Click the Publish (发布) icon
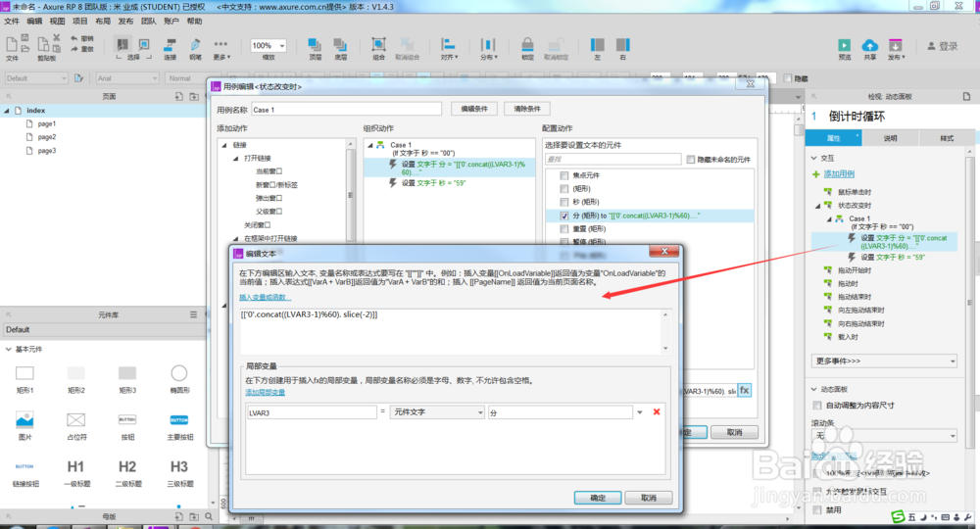 pyautogui.click(x=896, y=45)
